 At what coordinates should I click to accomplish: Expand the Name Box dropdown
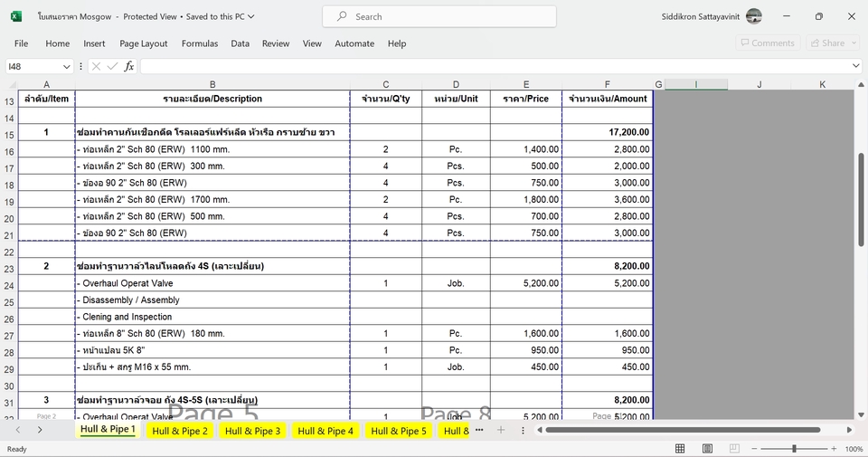click(x=67, y=66)
